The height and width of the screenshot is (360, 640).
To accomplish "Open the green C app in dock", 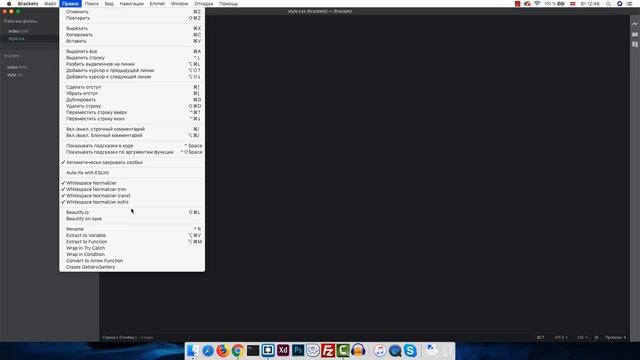I will coord(343,350).
